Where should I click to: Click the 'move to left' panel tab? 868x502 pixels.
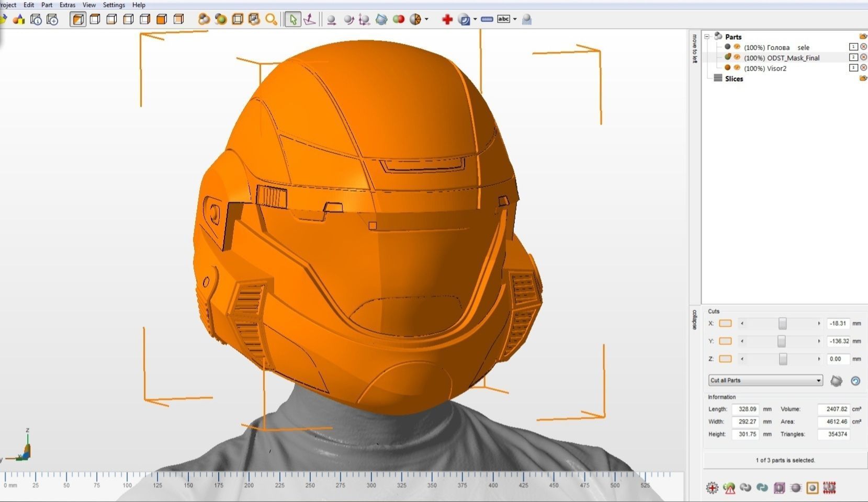tap(694, 49)
